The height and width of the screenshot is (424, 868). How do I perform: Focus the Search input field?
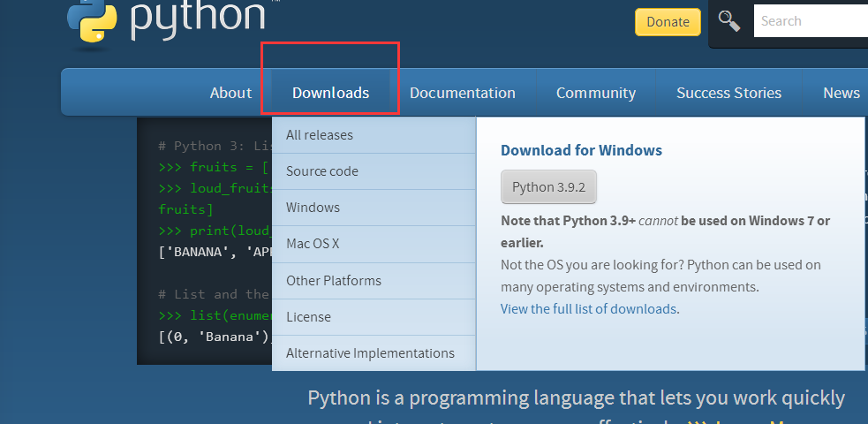[x=811, y=21]
